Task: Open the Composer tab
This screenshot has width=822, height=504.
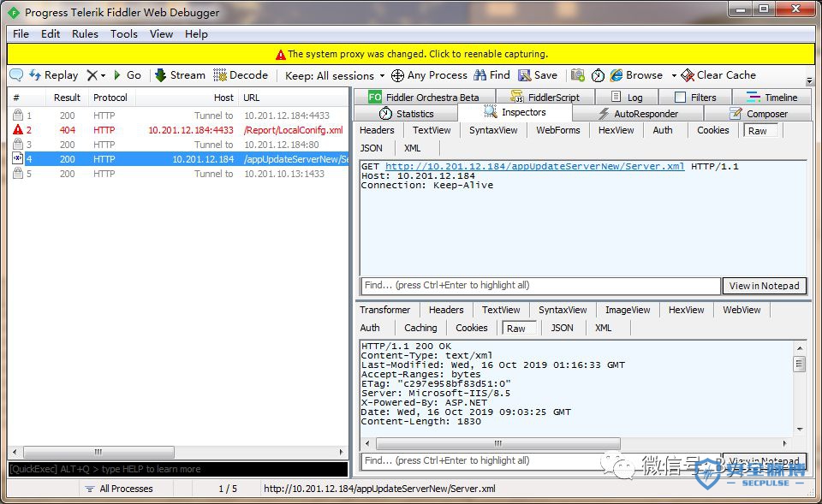Action: (x=758, y=114)
